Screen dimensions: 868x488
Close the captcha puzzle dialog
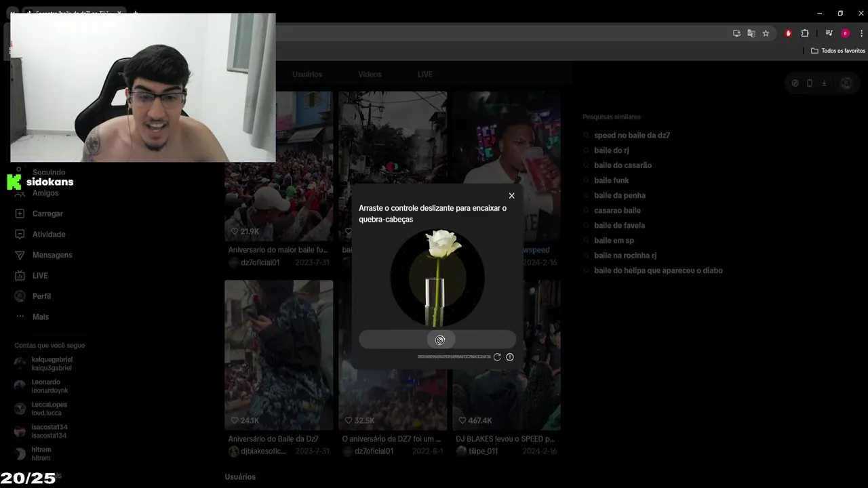coord(511,196)
